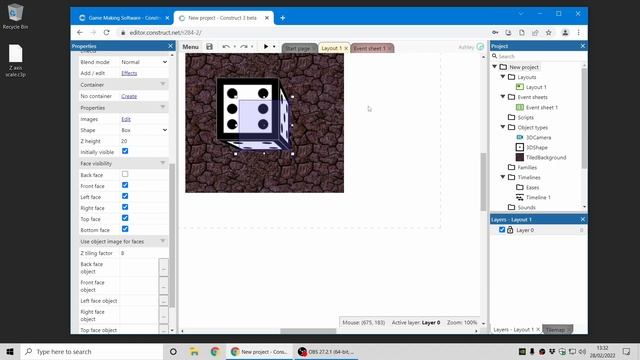Screen dimensions: 640x360
Task: Open the preview options dropdown arrow
Action: [274, 47]
